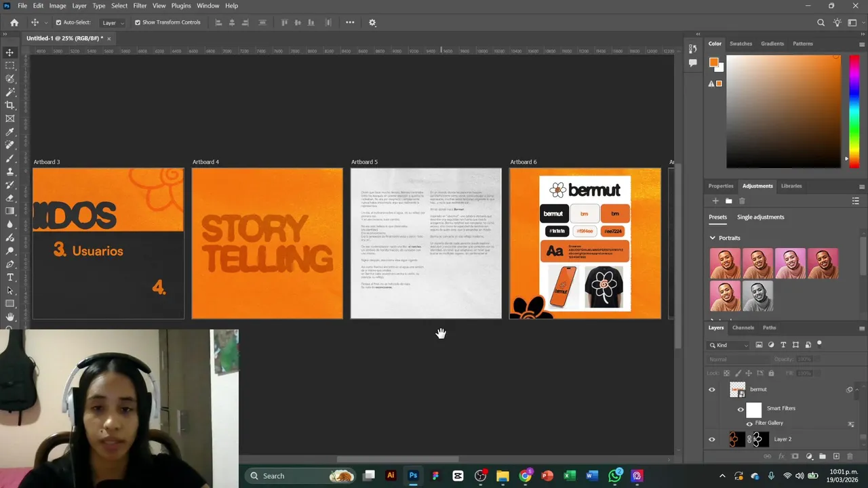Hide the Smart Filters mask
Viewport: 868px width, 488px height.
(x=741, y=409)
